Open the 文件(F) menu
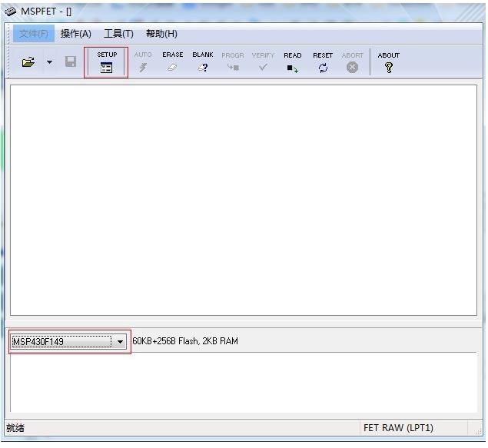The image size is (488, 448). [x=34, y=33]
